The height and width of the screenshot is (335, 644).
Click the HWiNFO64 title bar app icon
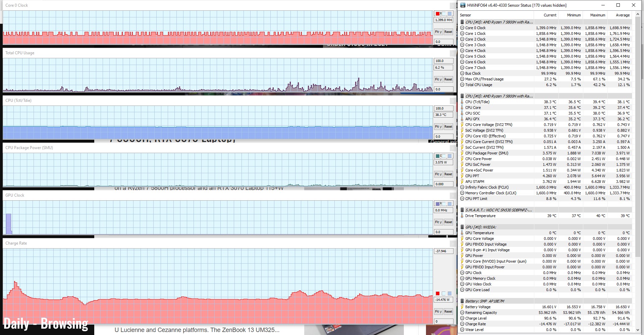click(463, 5)
